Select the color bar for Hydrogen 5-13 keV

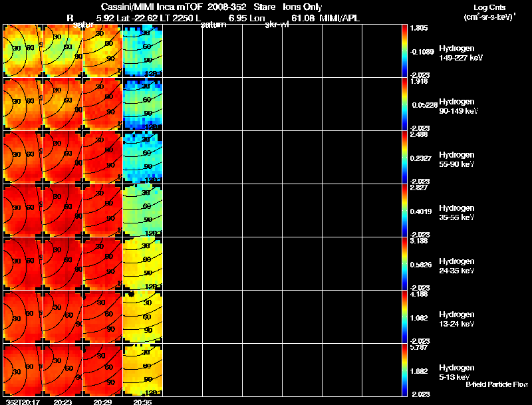click(x=405, y=370)
